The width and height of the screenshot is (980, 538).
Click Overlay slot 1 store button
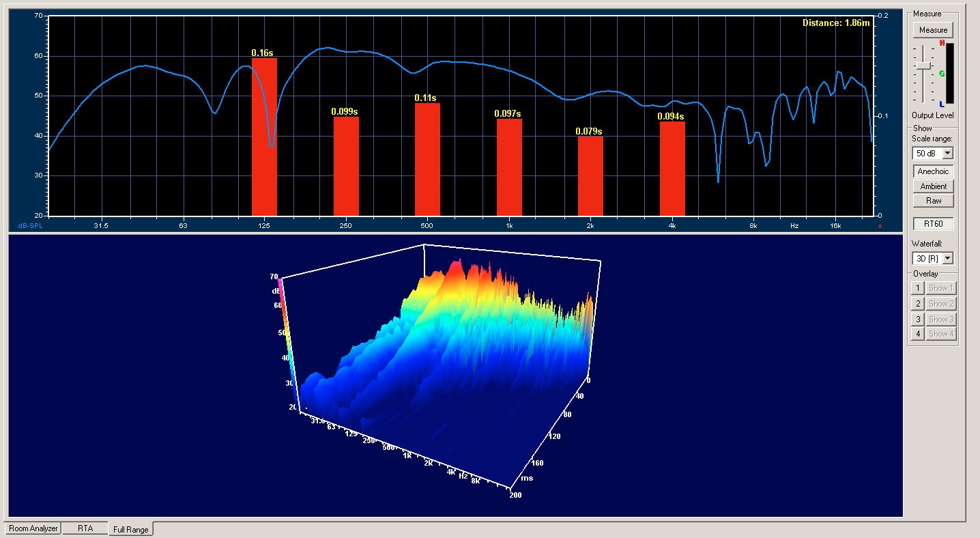(x=917, y=287)
